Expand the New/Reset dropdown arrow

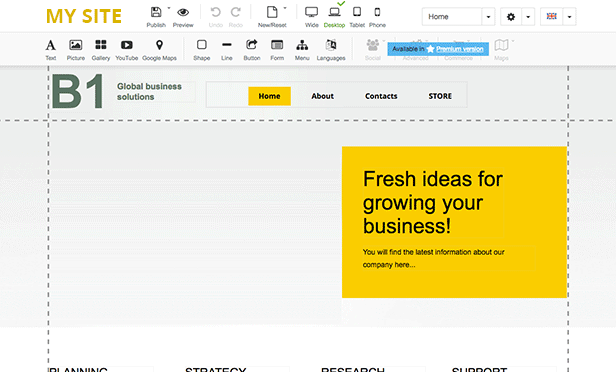pyautogui.click(x=285, y=8)
